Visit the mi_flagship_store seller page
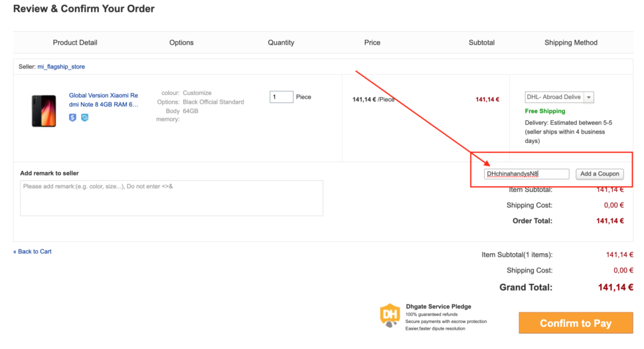 coord(61,66)
